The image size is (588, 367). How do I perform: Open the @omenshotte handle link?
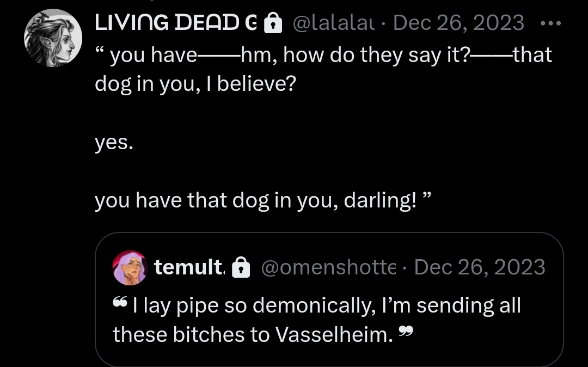coord(328,267)
